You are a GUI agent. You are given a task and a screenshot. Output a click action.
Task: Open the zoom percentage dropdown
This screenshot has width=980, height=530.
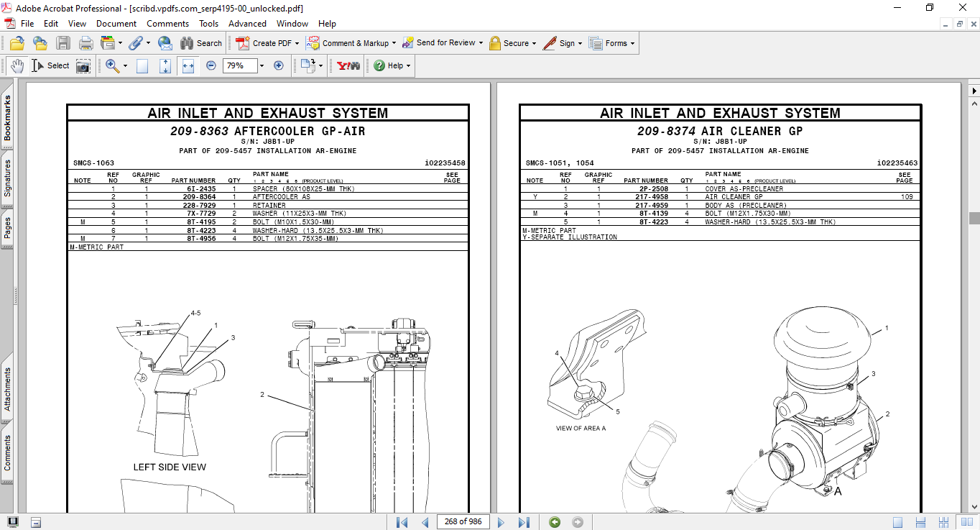260,65
